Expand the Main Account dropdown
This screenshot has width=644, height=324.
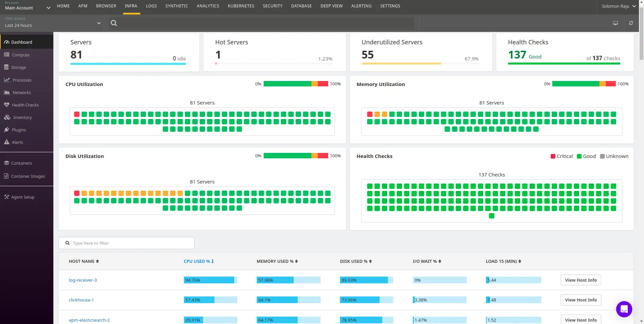click(x=27, y=7)
